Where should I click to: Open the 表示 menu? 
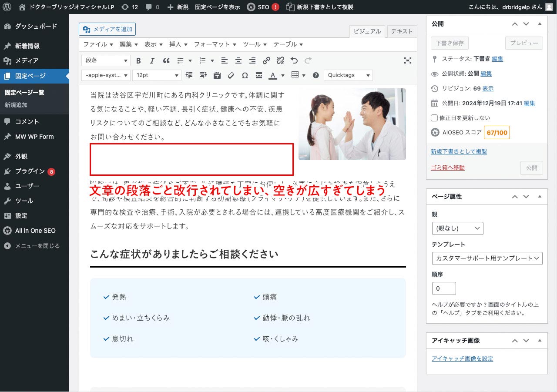pyautogui.click(x=154, y=44)
